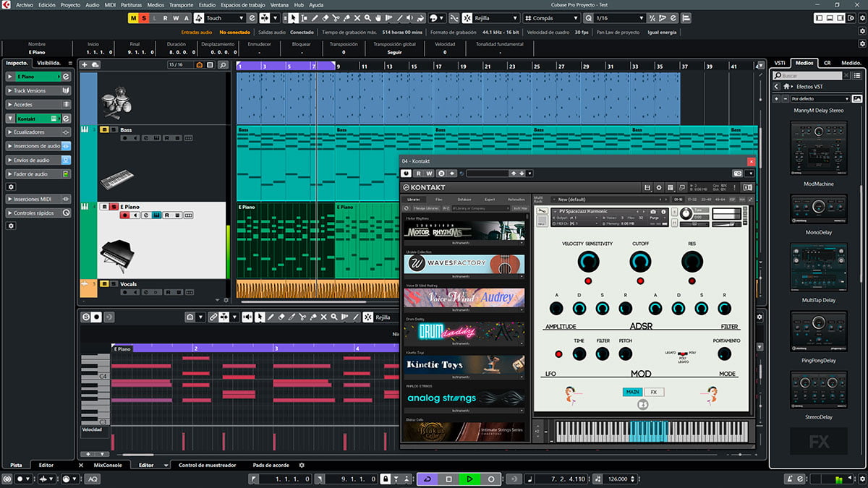
Task: Click Cubase logo icon in top-left
Action: coord(7,4)
